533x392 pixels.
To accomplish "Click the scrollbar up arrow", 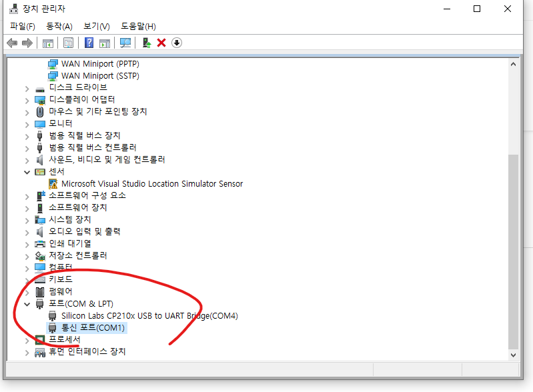I will 513,64.
